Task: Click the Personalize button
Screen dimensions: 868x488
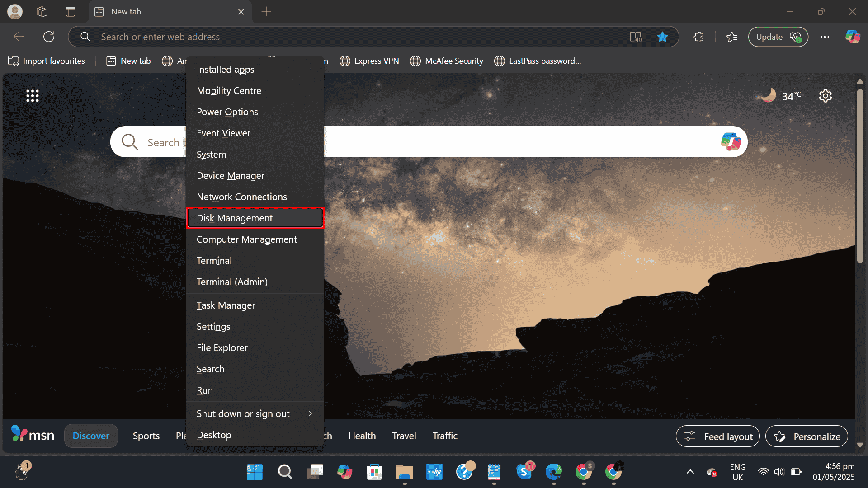Action: click(807, 436)
